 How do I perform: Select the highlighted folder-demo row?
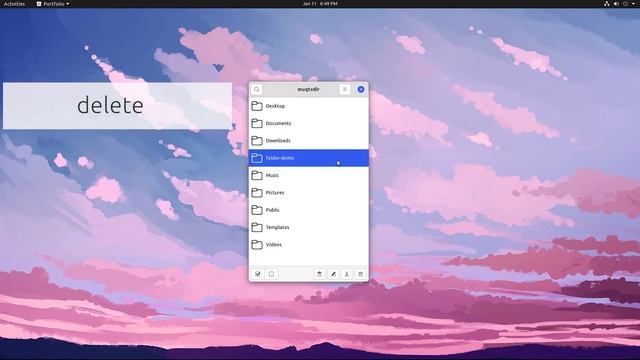coord(309,158)
